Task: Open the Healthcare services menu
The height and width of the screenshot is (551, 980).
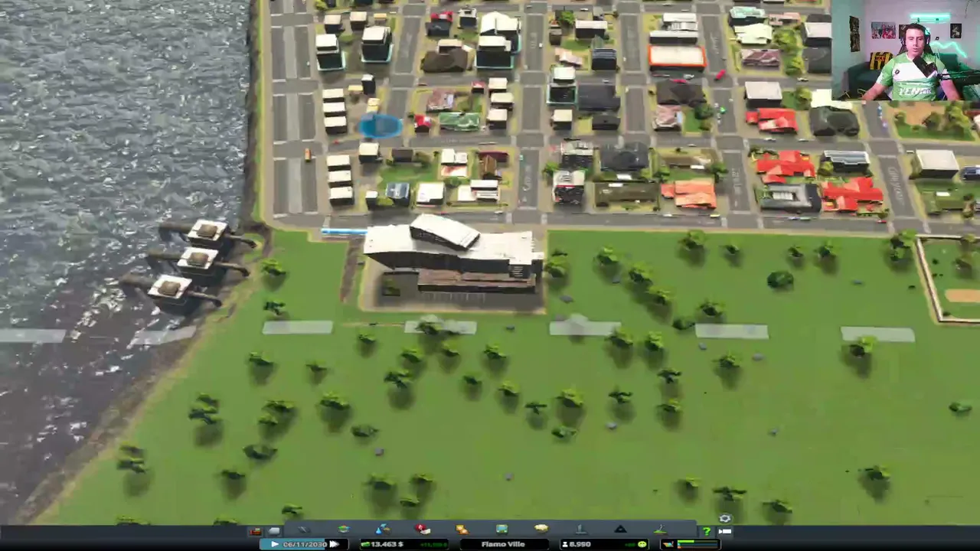Action: click(x=422, y=530)
